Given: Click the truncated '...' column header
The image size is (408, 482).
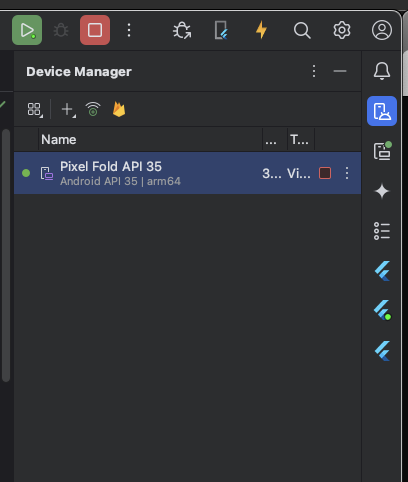Looking at the screenshot, I should 275,139.
